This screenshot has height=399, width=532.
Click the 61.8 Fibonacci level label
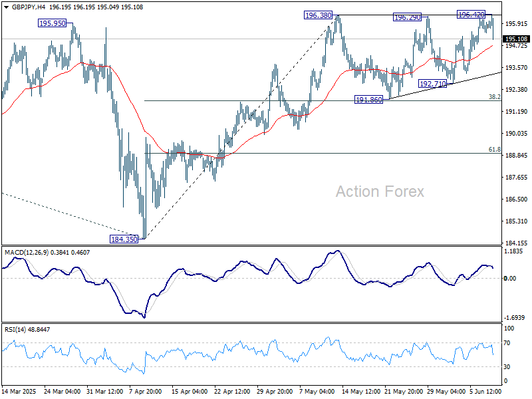pyautogui.click(x=494, y=150)
